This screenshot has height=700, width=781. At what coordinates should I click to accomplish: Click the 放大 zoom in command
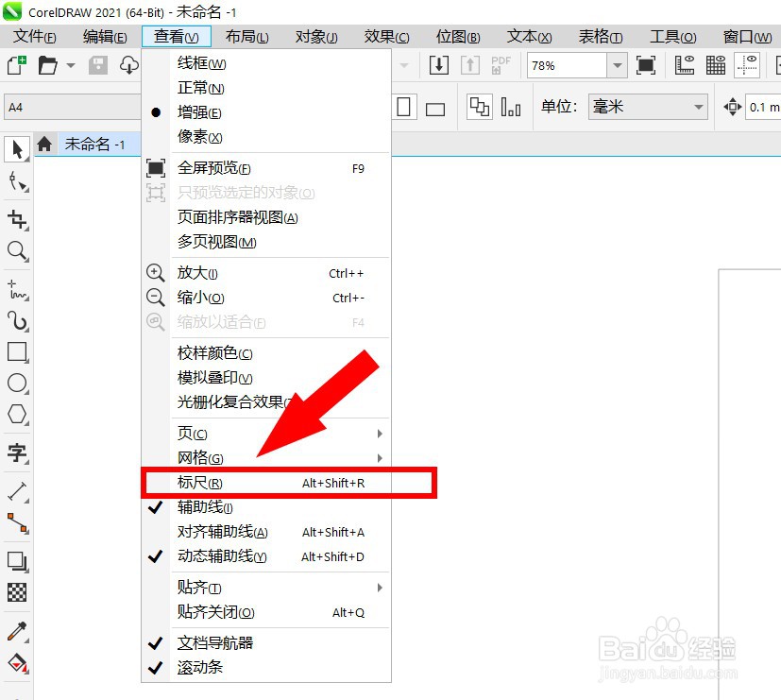195,272
